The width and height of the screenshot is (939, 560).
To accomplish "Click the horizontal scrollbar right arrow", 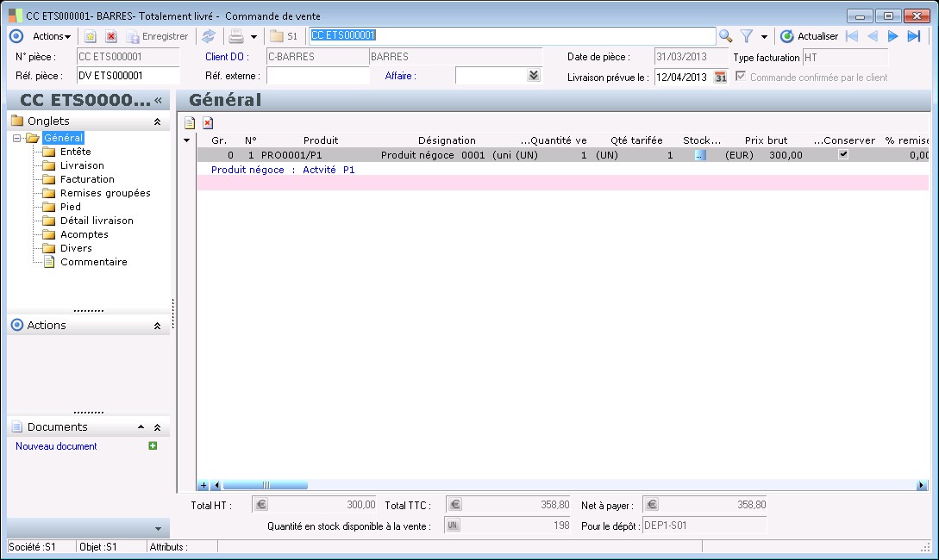I will (922, 485).
